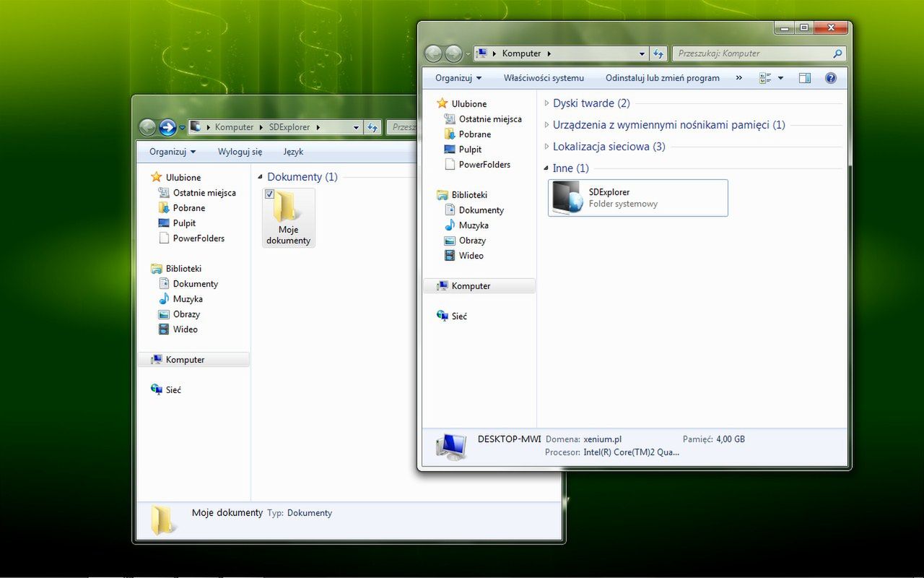This screenshot has height=578, width=924.
Task: Click Wyloguj się in SDExplorer window
Action: [240, 152]
